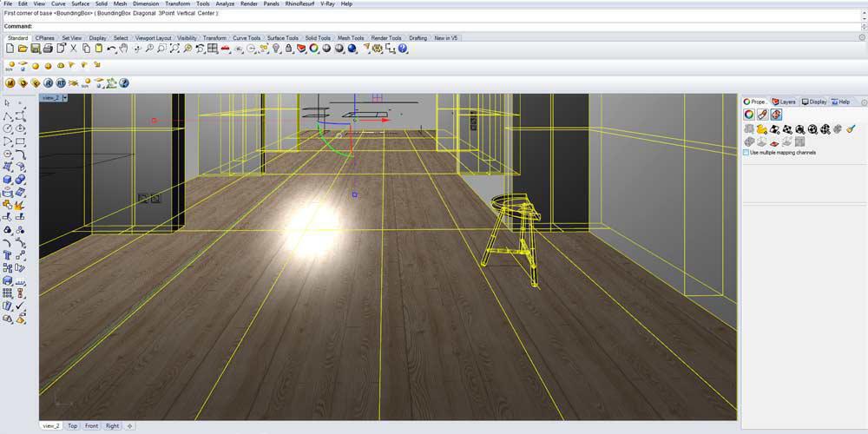Select the Print icon in toolbar
The image size is (868, 434).
48,49
